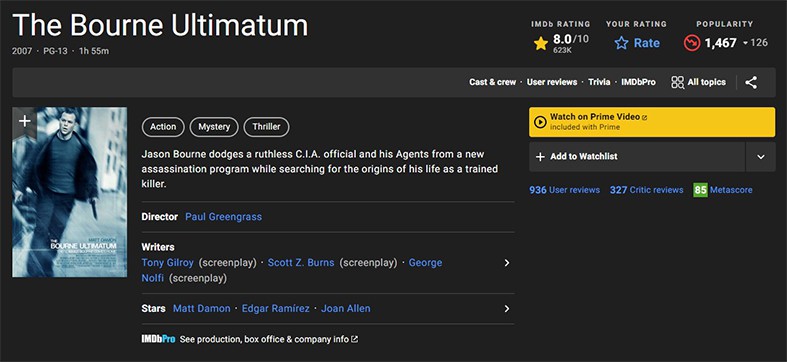Click the IMDbPro logo at bottom

(x=158, y=339)
